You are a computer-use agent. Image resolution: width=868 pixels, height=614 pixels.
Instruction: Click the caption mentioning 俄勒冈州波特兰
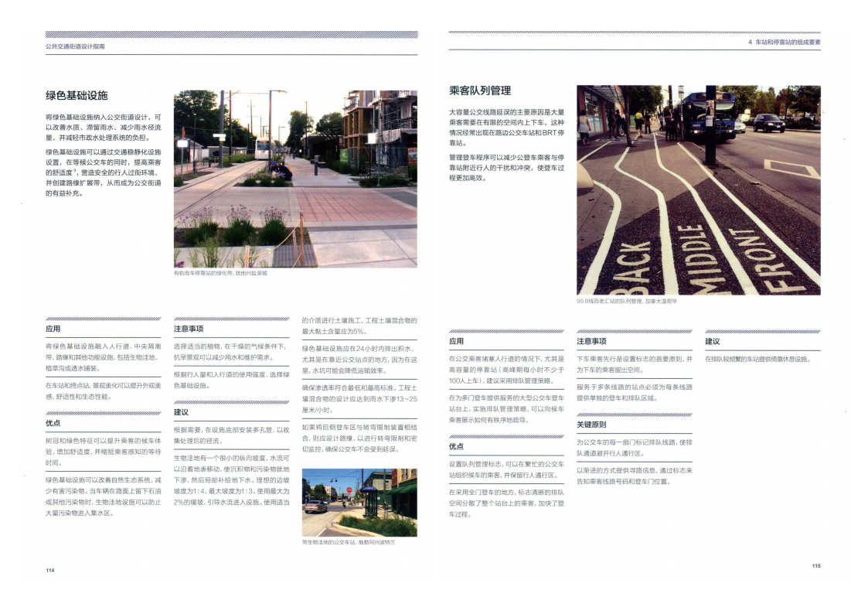(348, 542)
